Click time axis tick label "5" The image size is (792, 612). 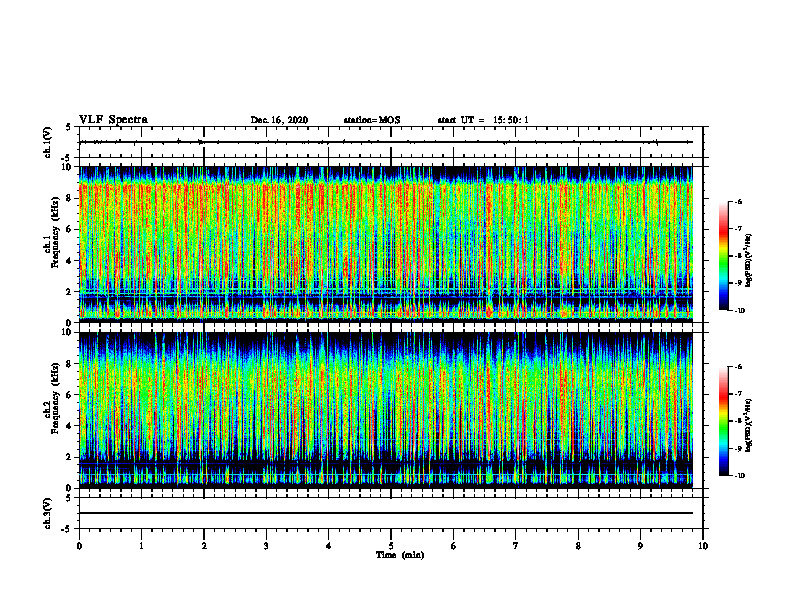(391, 546)
